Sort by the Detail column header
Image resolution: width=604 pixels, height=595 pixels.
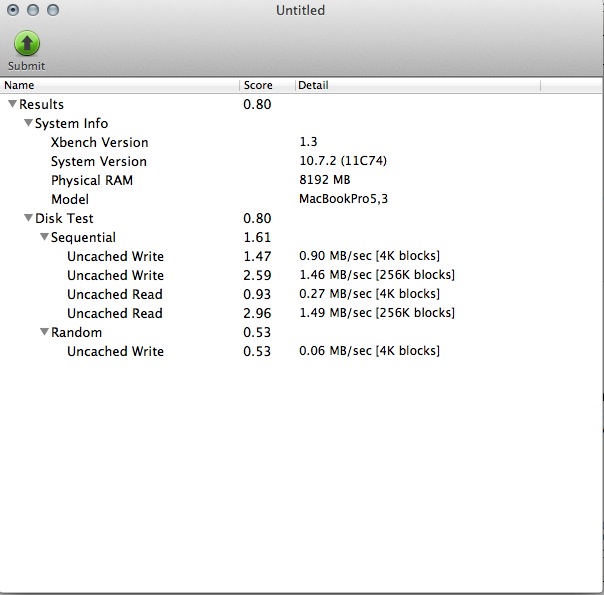(x=418, y=85)
